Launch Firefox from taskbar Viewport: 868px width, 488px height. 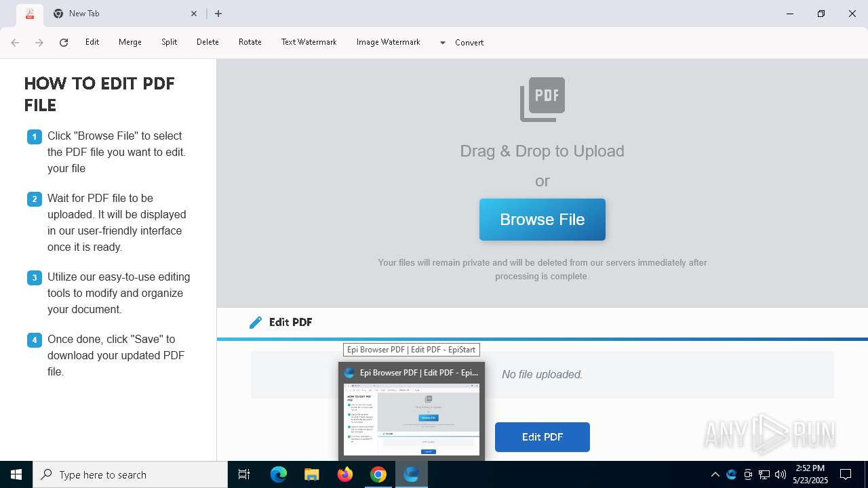click(345, 474)
